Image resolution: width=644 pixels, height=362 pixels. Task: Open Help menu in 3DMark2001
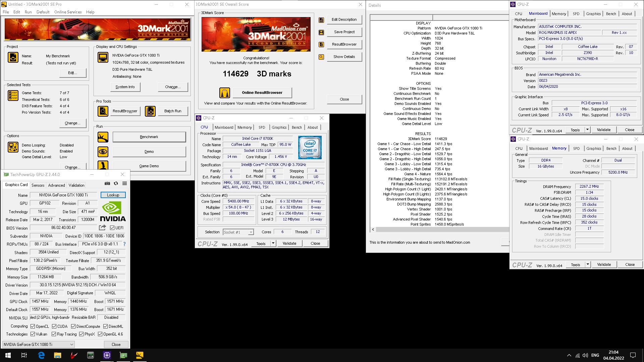pos(90,12)
